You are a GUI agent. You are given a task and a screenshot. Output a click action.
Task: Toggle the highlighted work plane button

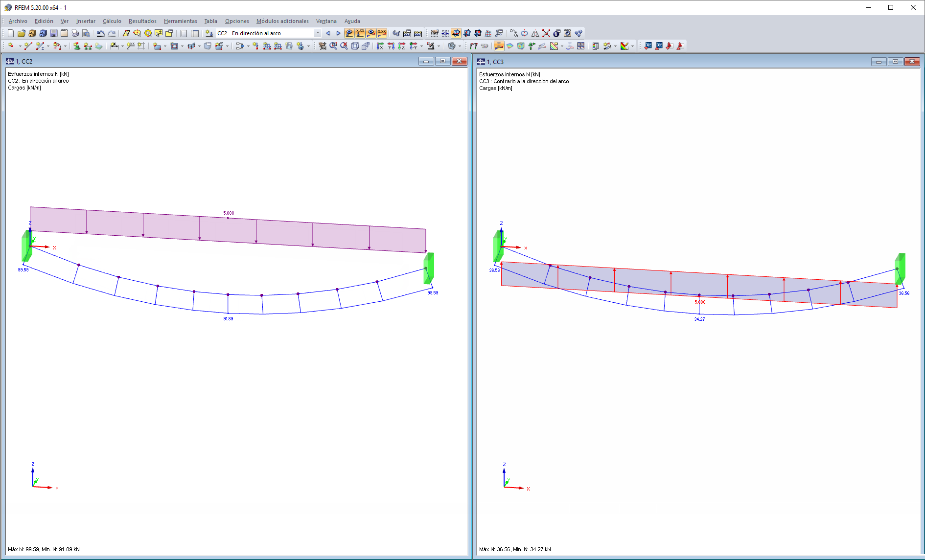(x=456, y=33)
